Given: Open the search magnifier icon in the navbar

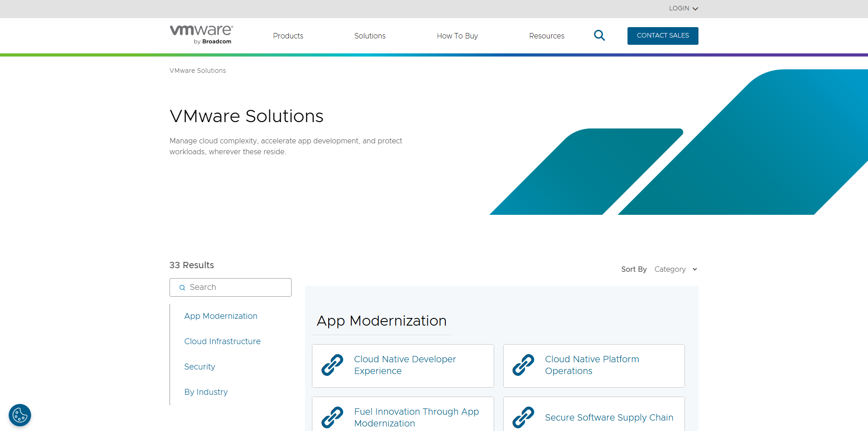Looking at the screenshot, I should click(599, 35).
